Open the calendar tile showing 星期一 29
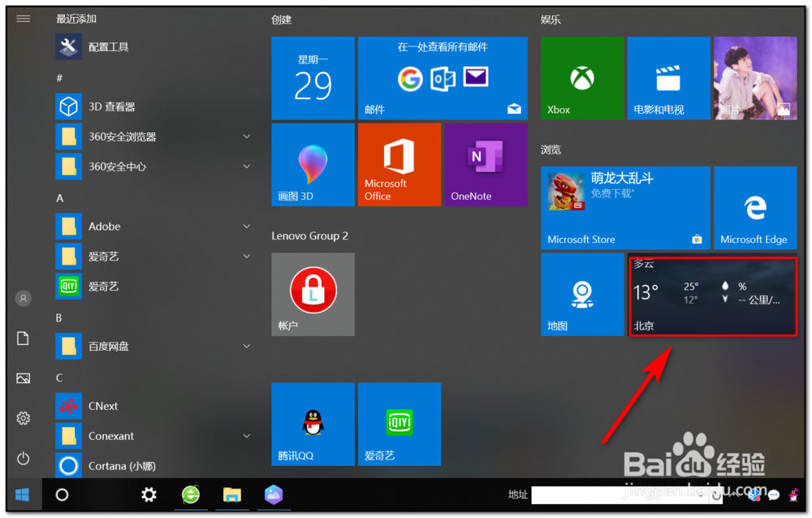 [x=313, y=78]
